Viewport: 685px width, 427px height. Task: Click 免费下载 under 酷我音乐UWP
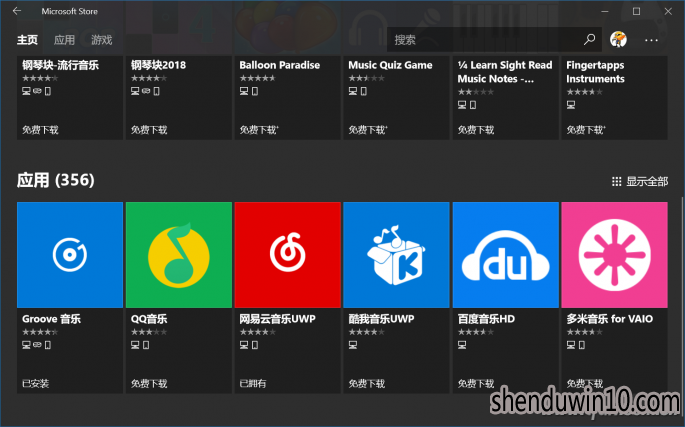click(367, 384)
